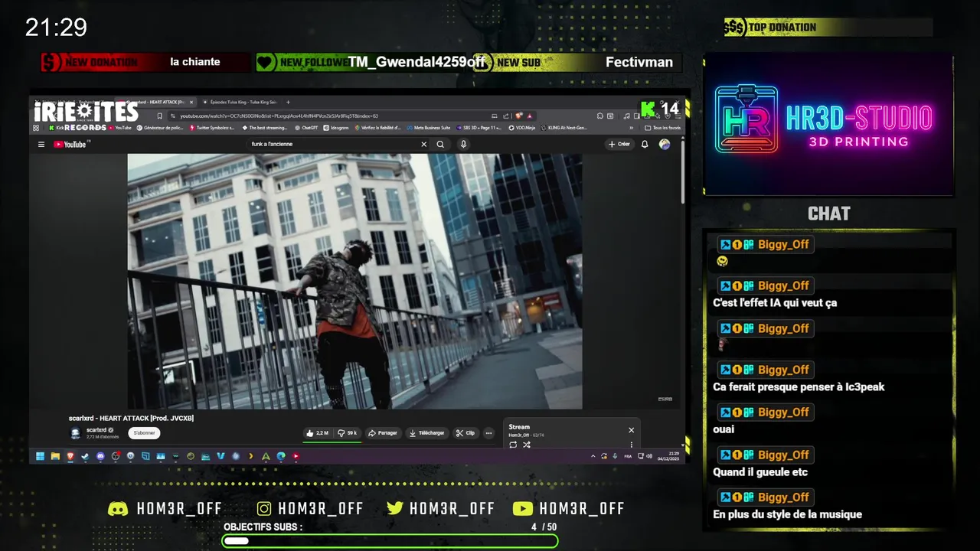Click new donation text "la chiante"
The image size is (980, 551).
coord(195,62)
